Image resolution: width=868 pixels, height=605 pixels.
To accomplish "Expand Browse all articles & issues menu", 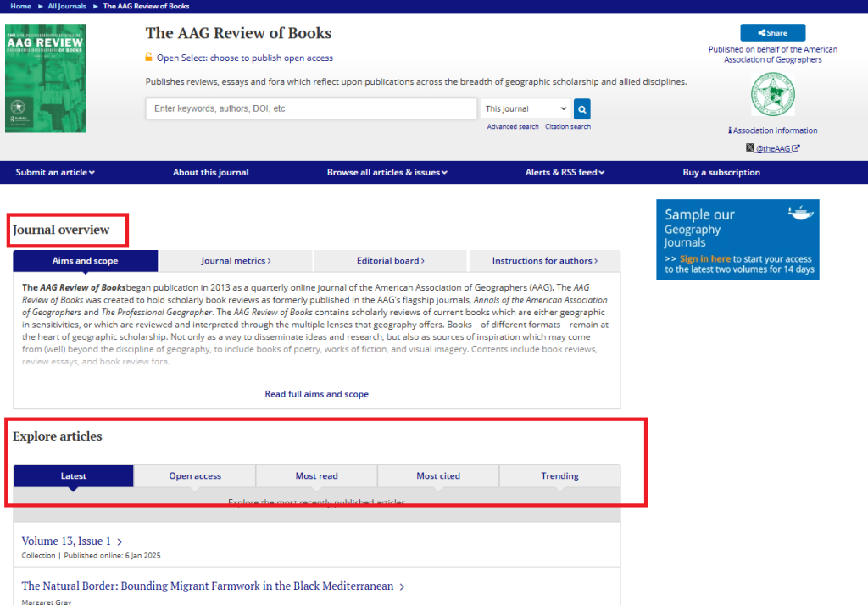I will [387, 172].
